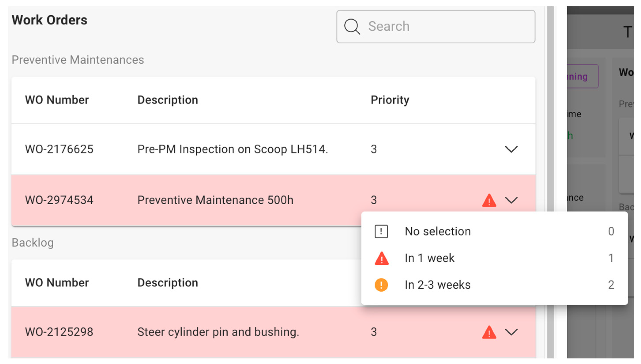This screenshot has height=364, width=641.
Task: Select the No selection menu option
Action: click(x=438, y=231)
